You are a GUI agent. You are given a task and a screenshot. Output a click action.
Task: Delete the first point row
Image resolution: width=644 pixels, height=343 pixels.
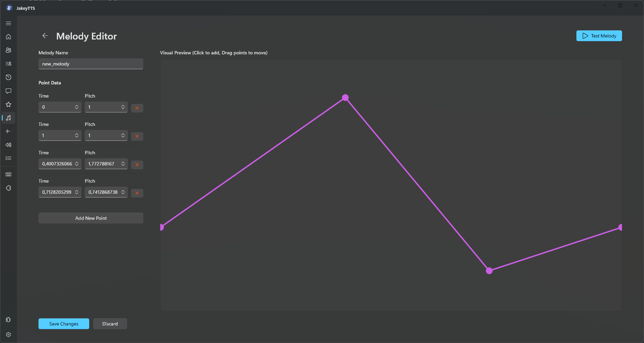137,108
